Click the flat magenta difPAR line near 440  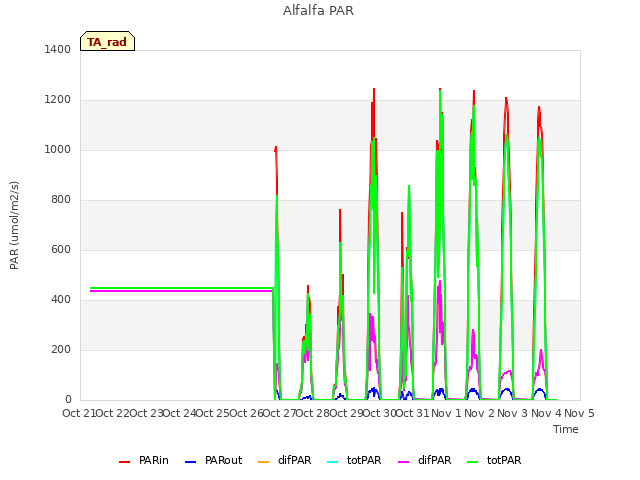coord(182,291)
